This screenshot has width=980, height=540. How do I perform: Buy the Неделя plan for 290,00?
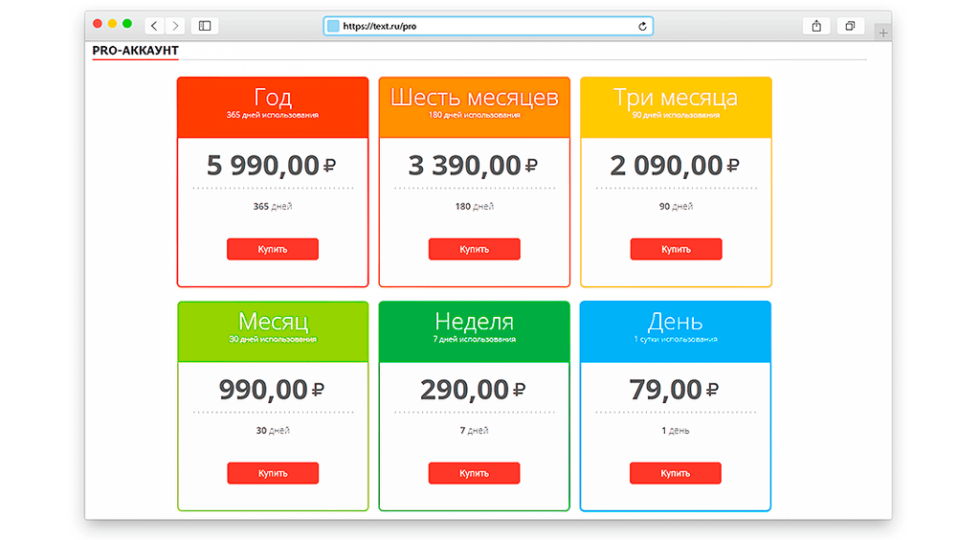(475, 473)
